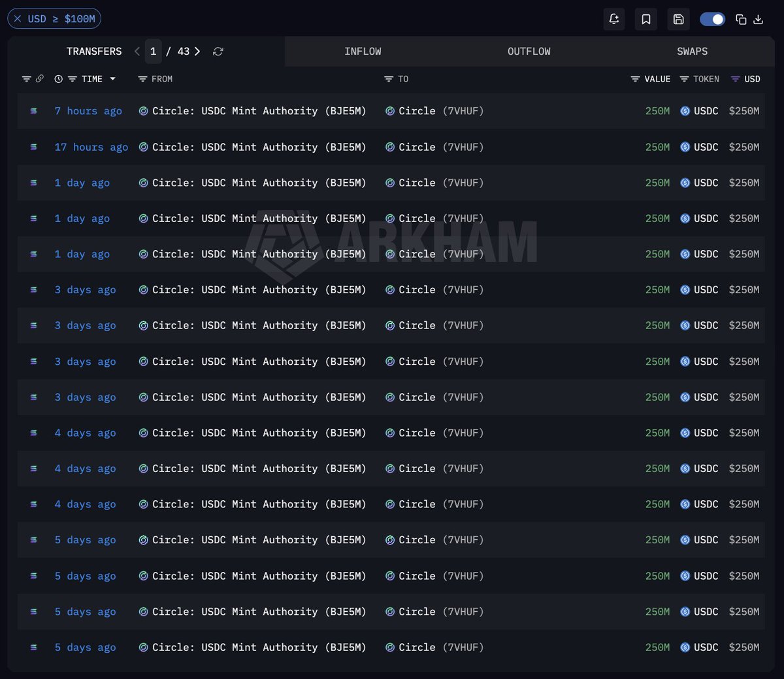The image size is (784, 679).
Task: Go to the next page of transfers
Action: [x=197, y=51]
